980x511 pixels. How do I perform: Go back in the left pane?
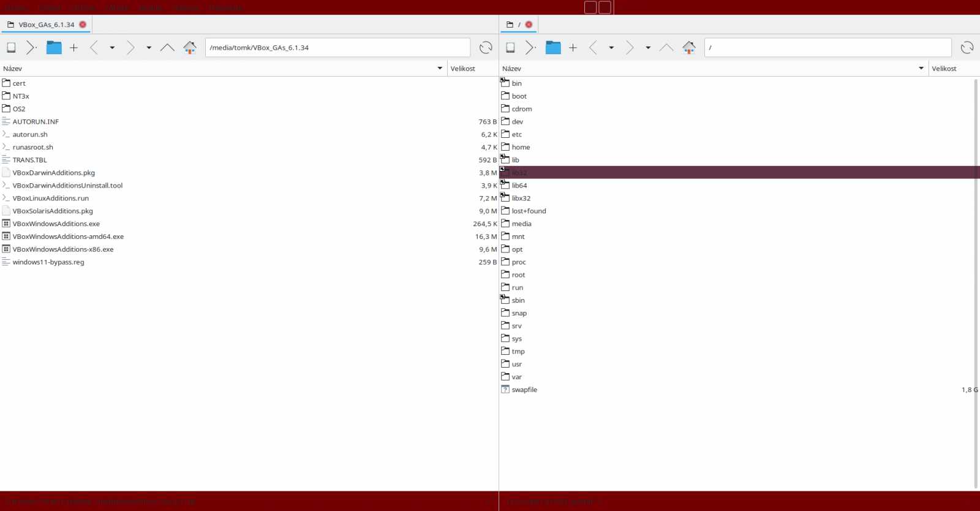(x=94, y=47)
